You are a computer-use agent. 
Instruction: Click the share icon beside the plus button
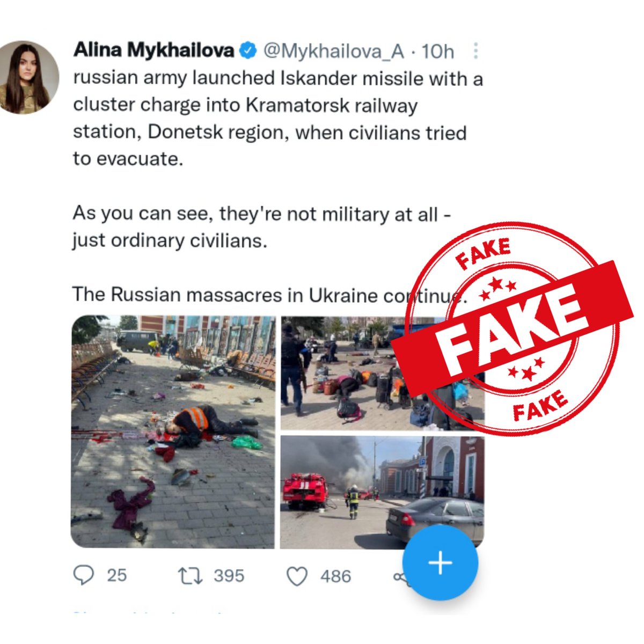pyautogui.click(x=400, y=577)
